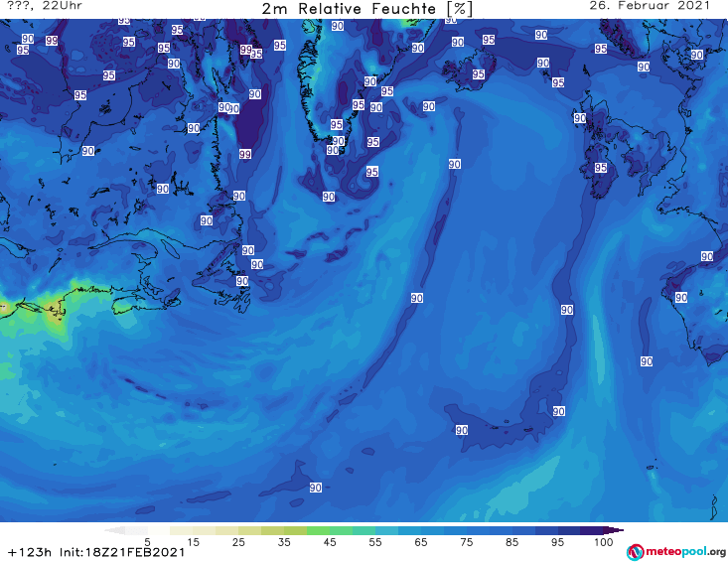Click the 99 label below the large dark purple patch
This screenshot has width=728, height=562.
pos(245,154)
